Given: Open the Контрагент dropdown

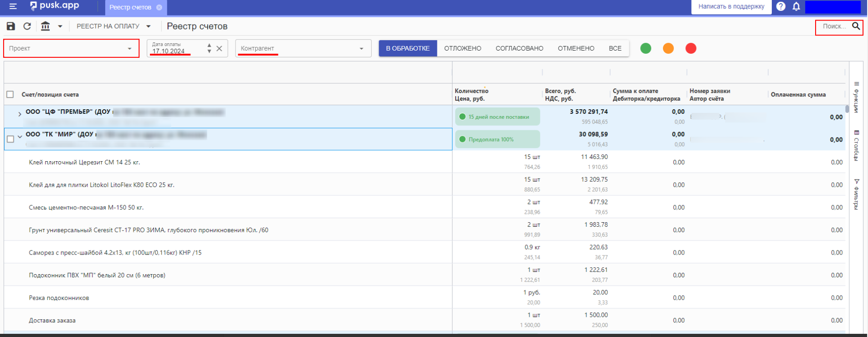Looking at the screenshot, I should pyautogui.click(x=303, y=48).
